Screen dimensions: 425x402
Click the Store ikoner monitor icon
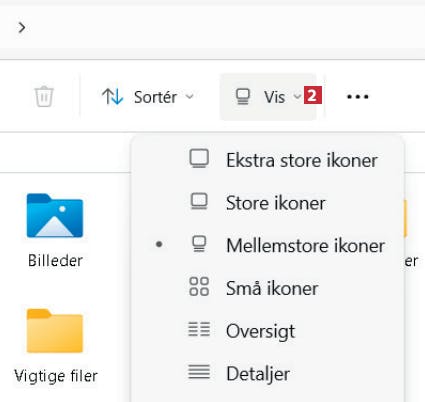[x=199, y=202]
